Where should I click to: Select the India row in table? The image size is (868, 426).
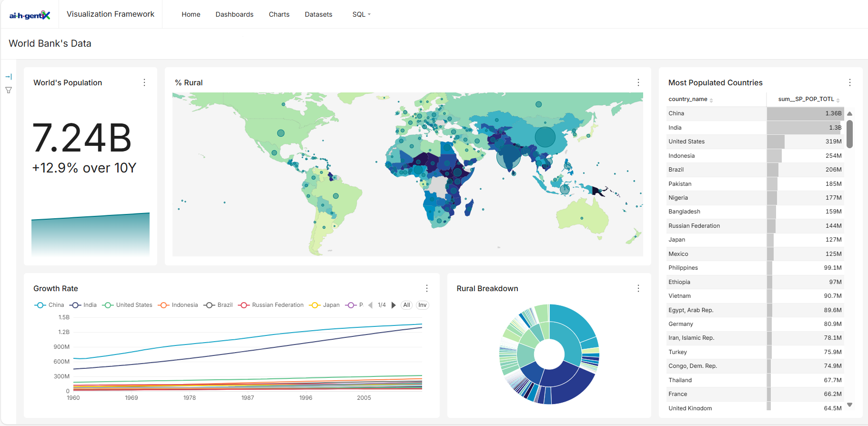point(756,128)
